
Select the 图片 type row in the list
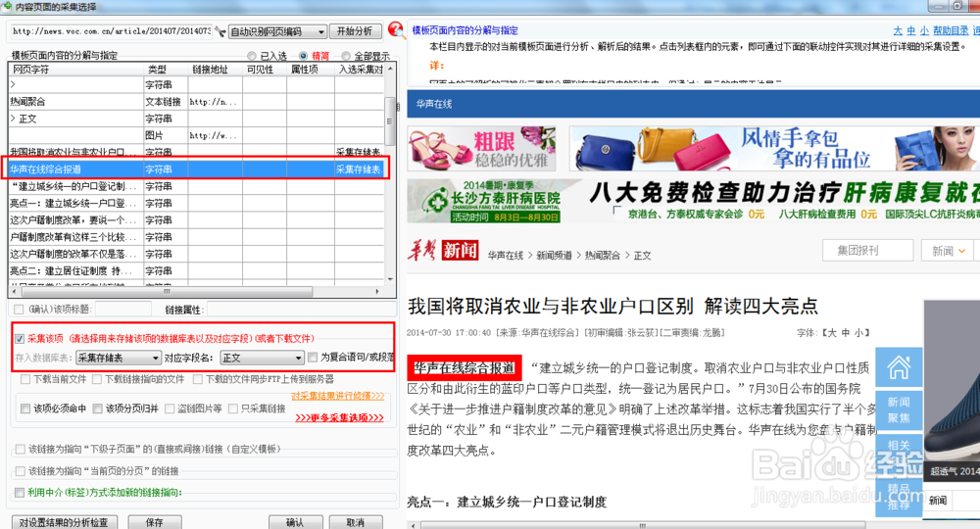click(197, 135)
